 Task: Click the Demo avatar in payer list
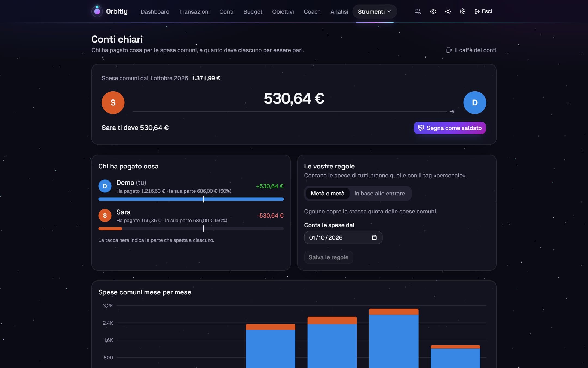[x=105, y=186]
